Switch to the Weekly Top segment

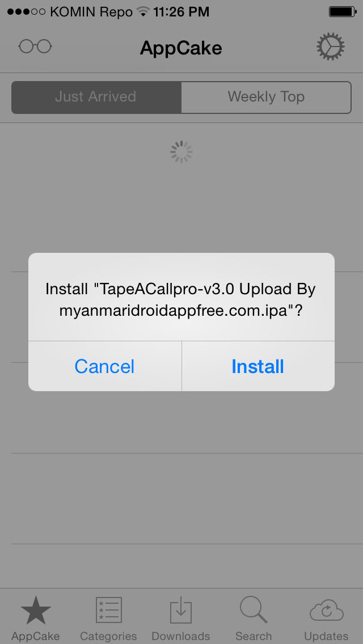pyautogui.click(x=267, y=97)
